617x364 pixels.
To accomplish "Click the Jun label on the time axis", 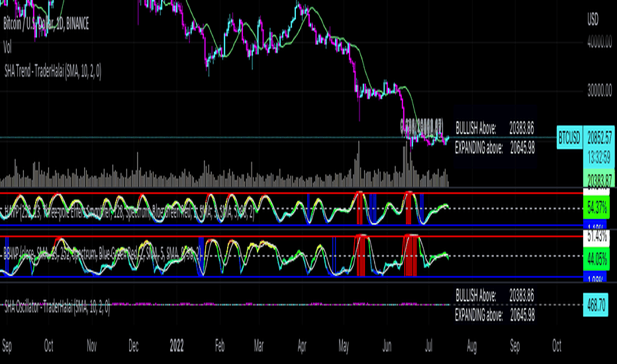I will coord(387,346).
